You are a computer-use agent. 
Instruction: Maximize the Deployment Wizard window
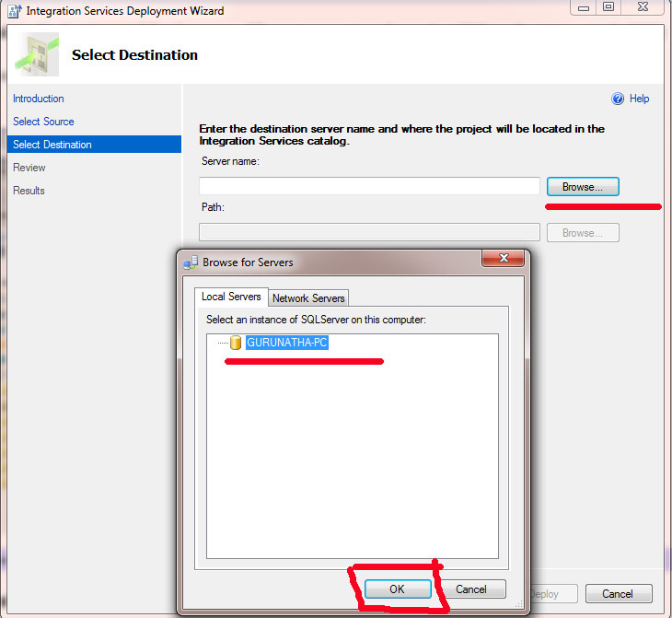coord(608,7)
